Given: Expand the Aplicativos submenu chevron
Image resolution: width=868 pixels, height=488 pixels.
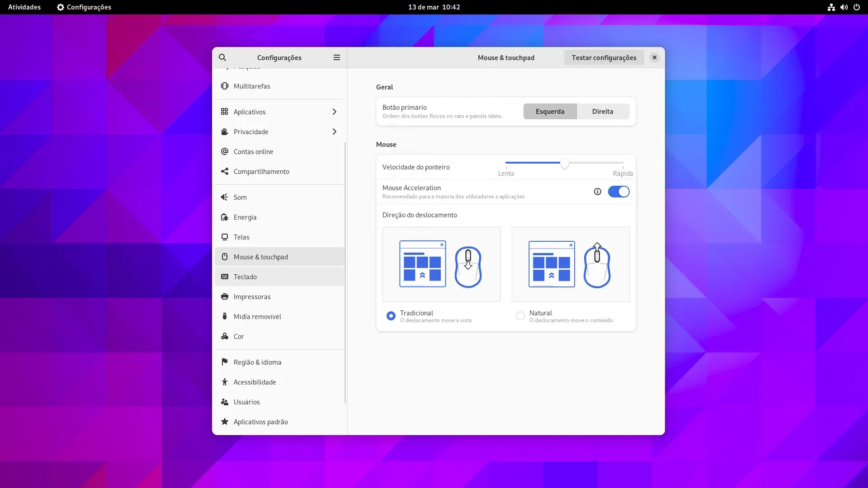Looking at the screenshot, I should coord(334,112).
